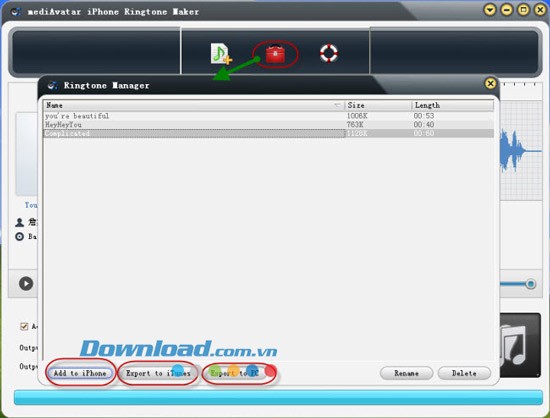
Task: Click the 763K size cell
Action: pos(355,124)
